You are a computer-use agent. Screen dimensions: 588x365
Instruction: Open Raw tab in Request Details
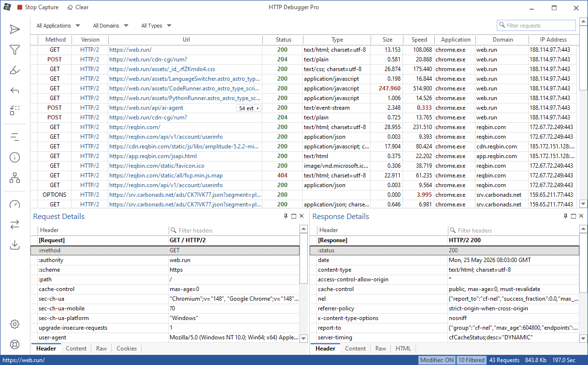101,348
